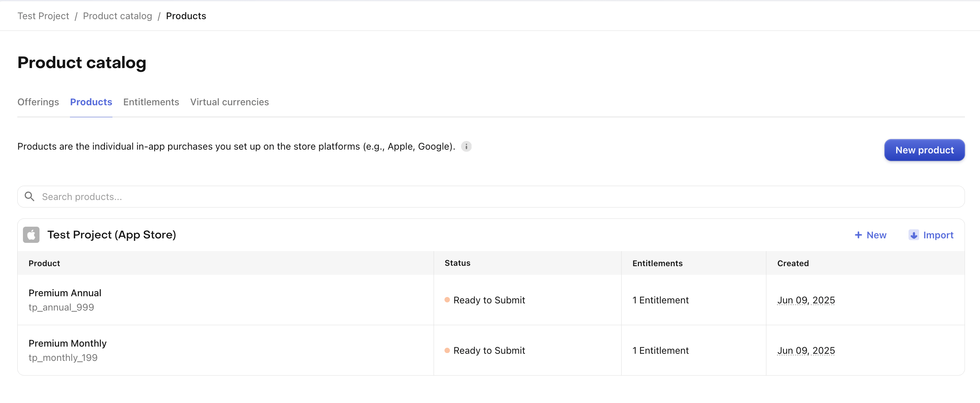Viewport: 980px width, 403px height.
Task: Click the New product button
Action: pyautogui.click(x=924, y=150)
